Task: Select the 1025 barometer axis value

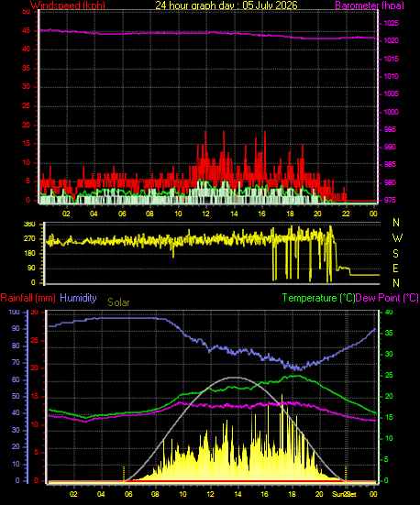Action: pyautogui.click(x=391, y=24)
